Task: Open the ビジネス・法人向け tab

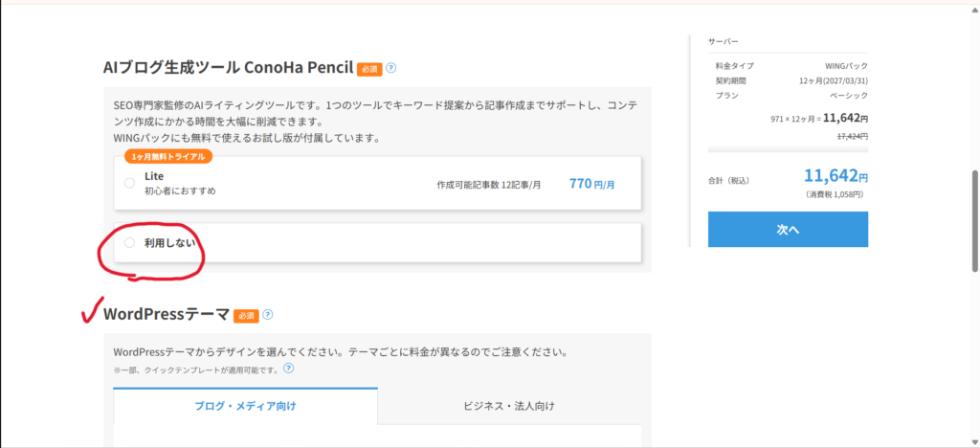Action: coord(515,406)
